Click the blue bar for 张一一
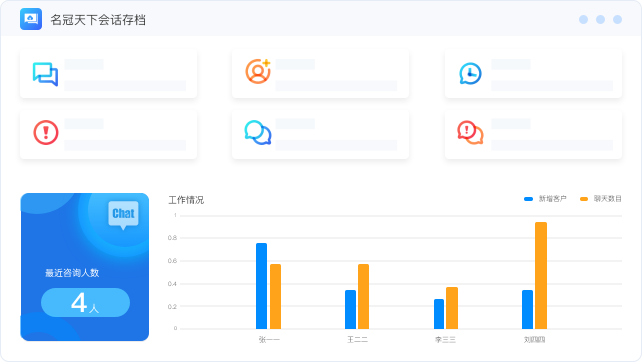This screenshot has height=362, width=642. [x=262, y=286]
